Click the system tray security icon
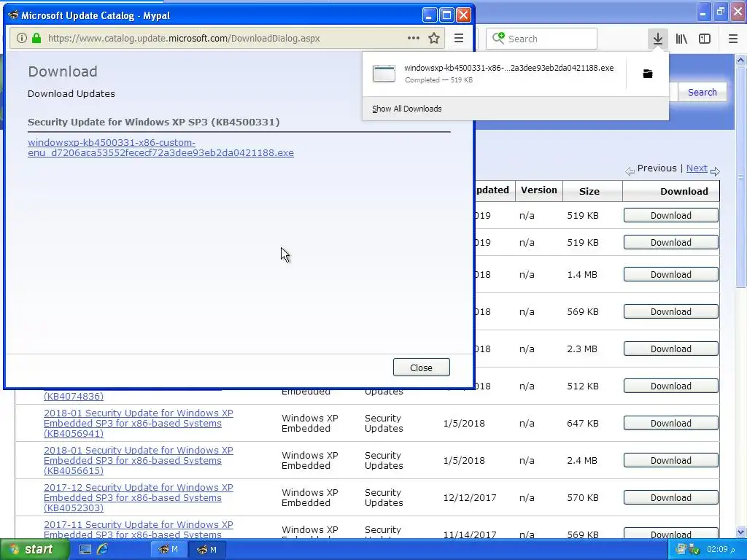 pyautogui.click(x=693, y=550)
